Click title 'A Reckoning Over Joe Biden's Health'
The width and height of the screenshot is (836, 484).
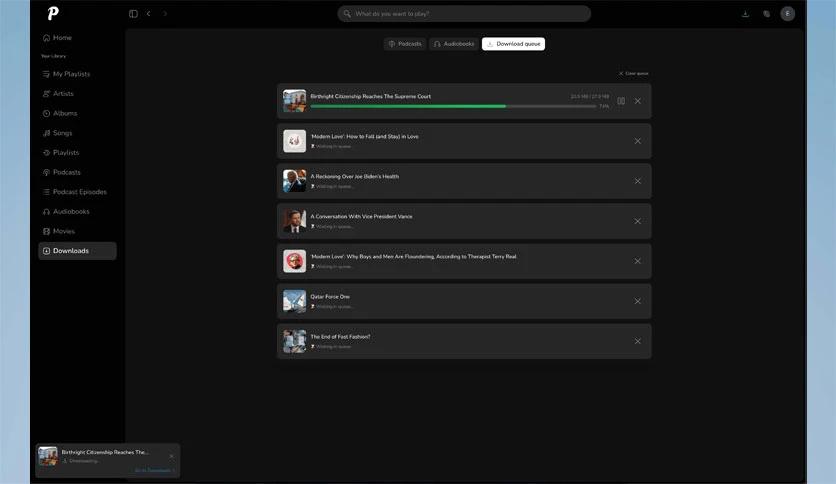[355, 176]
